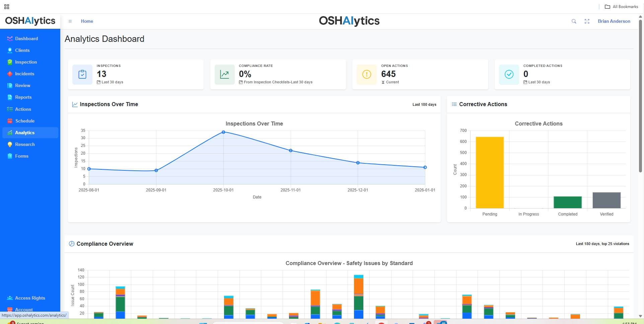Click the tallest Compliance Overview stacked bar
The width and height of the screenshot is (644, 324).
coord(359,297)
